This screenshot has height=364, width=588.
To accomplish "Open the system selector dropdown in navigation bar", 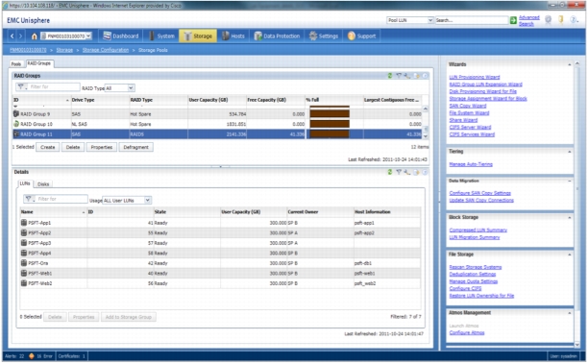I will (x=88, y=36).
